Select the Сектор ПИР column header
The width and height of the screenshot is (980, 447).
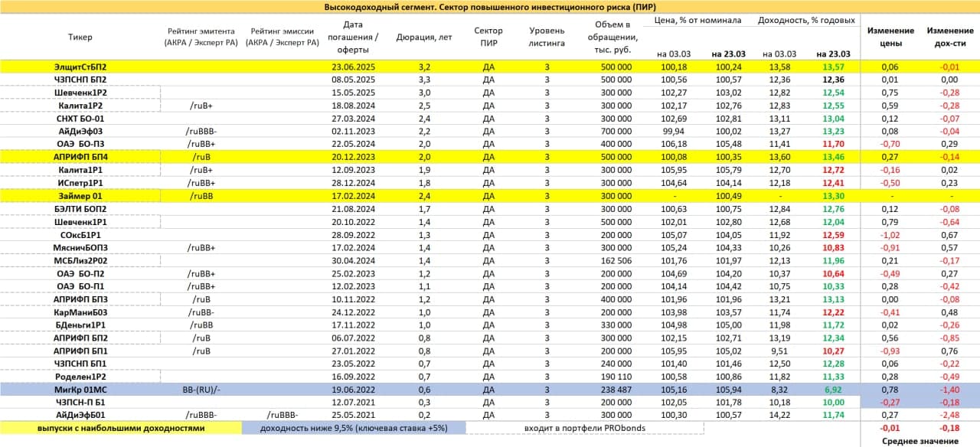(488, 37)
